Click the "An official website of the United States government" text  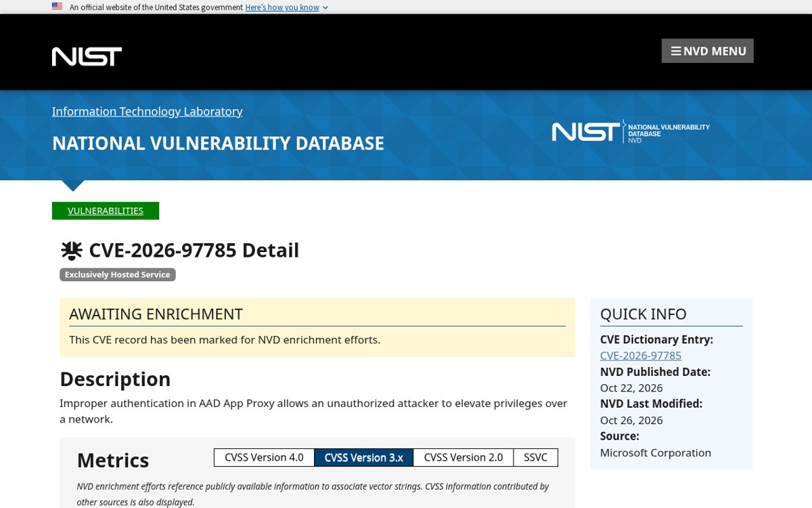pos(156,7)
